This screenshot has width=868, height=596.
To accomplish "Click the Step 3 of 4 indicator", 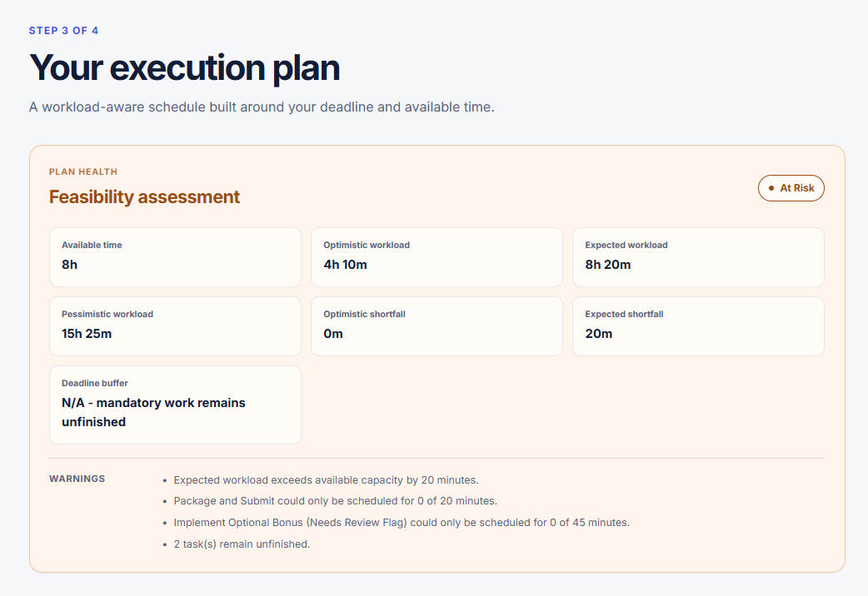I will [63, 31].
